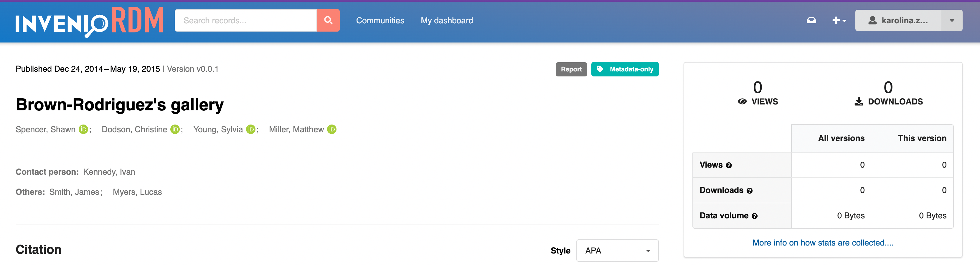Click the karolina.z user account button

(898, 21)
